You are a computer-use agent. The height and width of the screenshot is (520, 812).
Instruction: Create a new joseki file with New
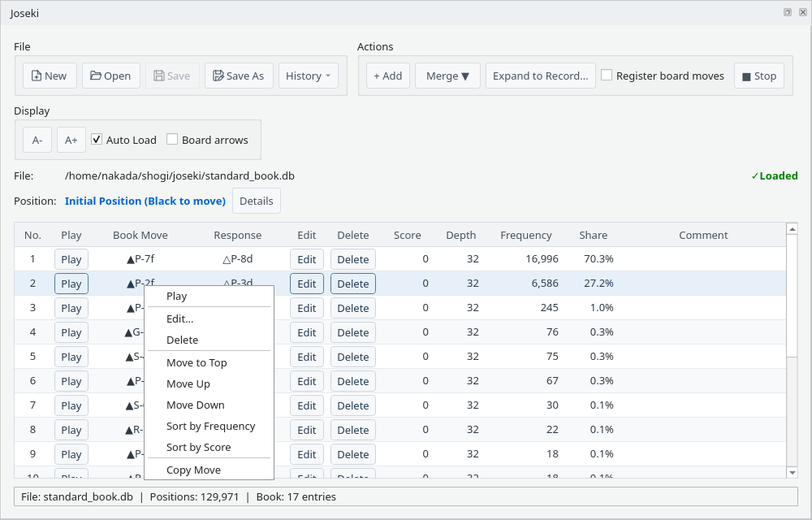click(50, 76)
